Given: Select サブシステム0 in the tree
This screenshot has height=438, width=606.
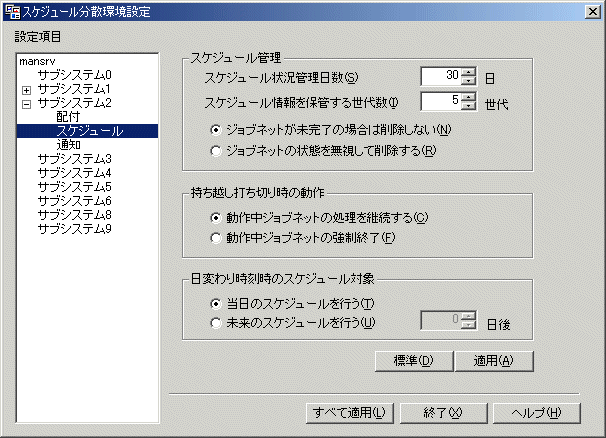Looking at the screenshot, I should tap(75, 75).
